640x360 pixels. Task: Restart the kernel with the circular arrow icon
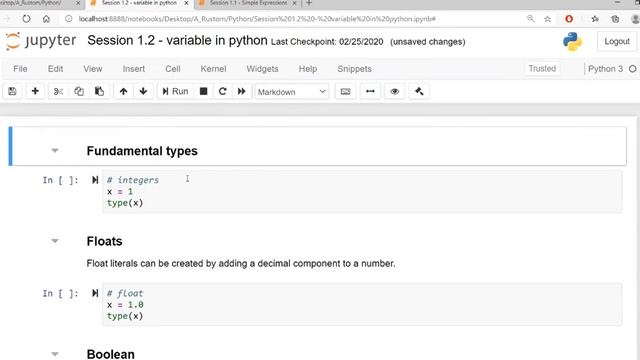[x=222, y=91]
